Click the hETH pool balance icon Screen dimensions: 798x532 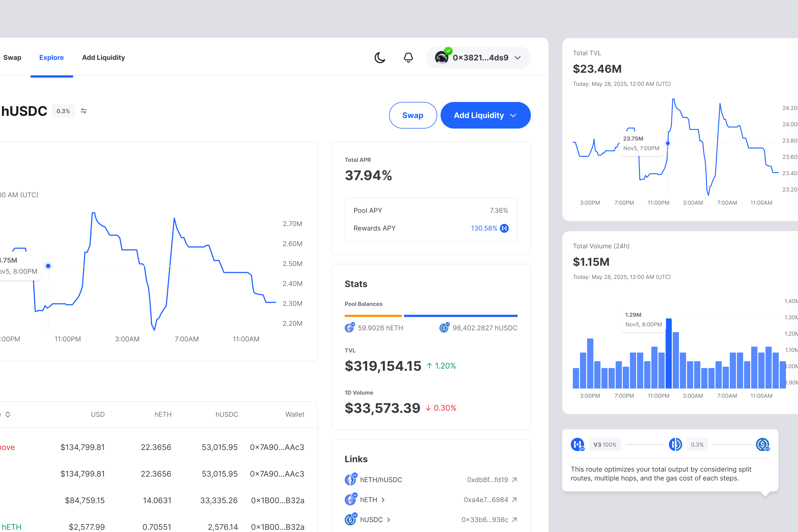[x=349, y=328]
